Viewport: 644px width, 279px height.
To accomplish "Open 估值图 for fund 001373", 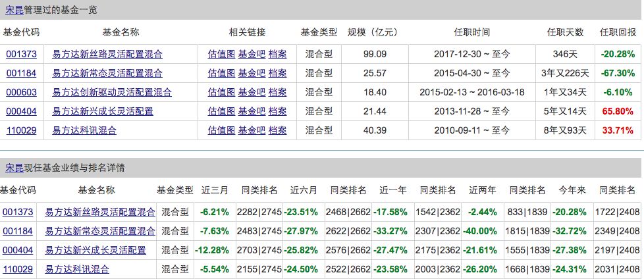I will click(x=221, y=54).
